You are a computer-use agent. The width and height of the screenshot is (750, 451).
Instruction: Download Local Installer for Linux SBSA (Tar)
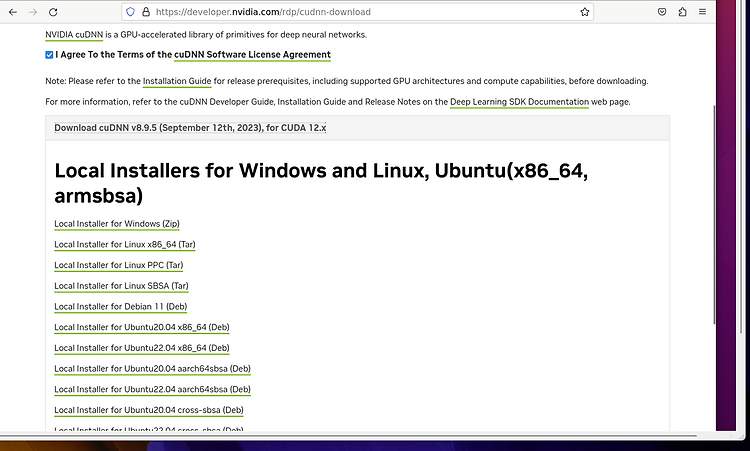121,286
